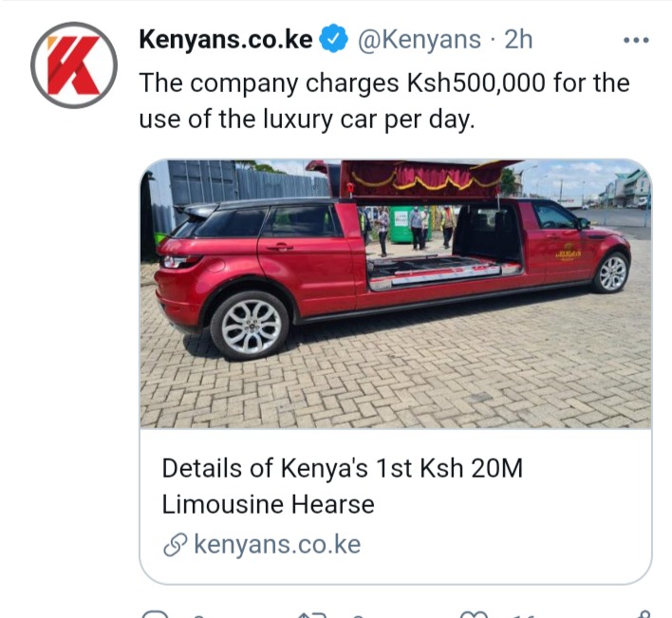
Task: Click the reply speech bubble icon
Action: tap(157, 614)
